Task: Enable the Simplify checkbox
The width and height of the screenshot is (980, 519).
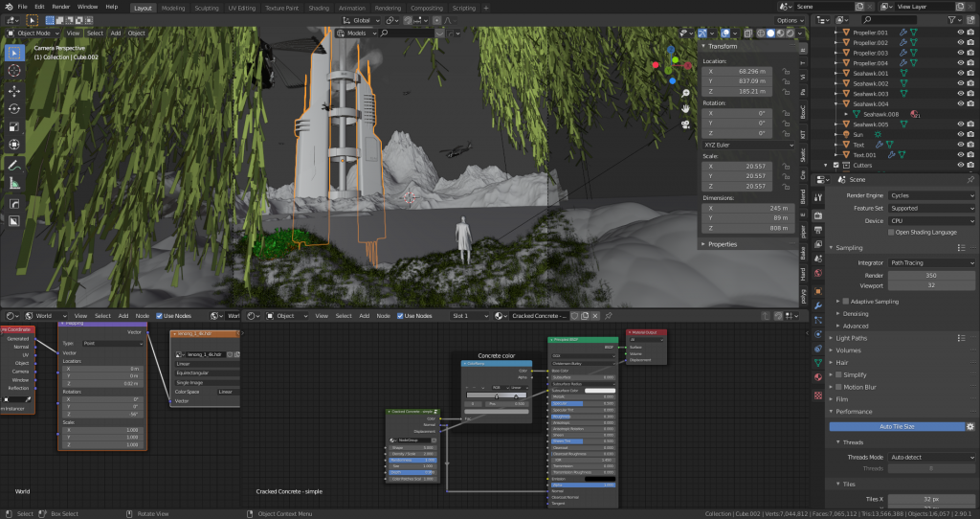Action: (x=838, y=374)
